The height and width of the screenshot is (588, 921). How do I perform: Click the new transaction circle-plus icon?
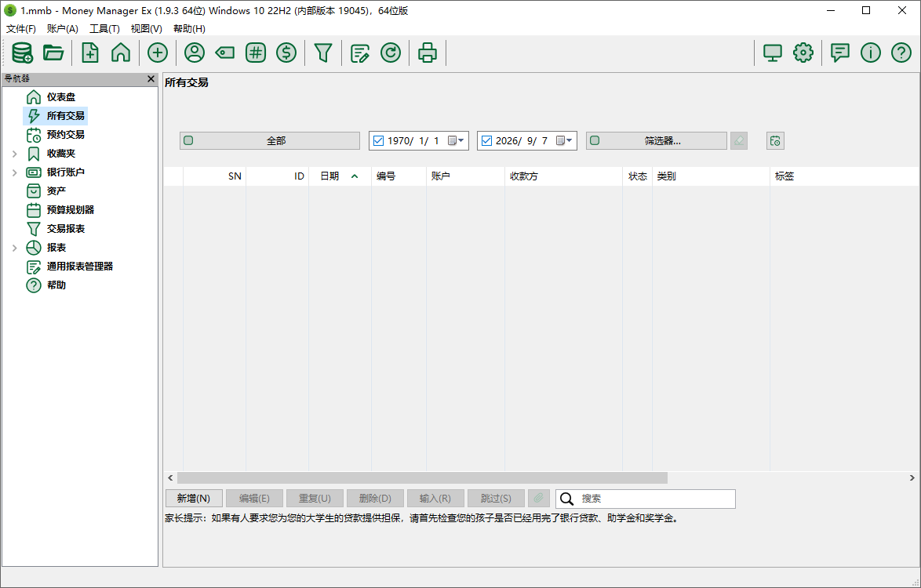[x=158, y=53]
